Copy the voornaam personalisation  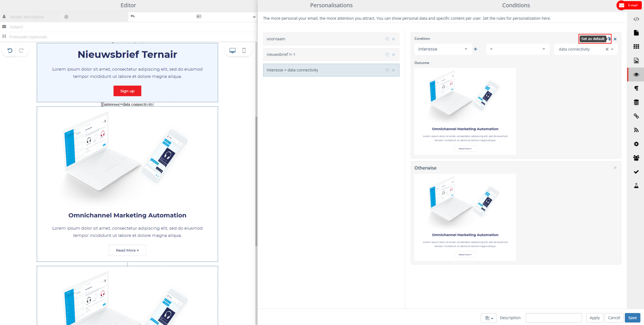tap(387, 39)
